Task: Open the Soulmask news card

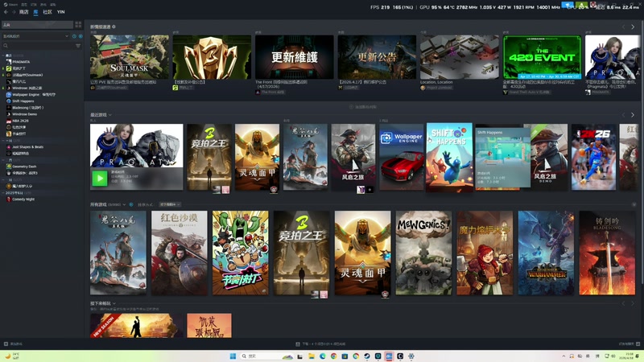Action: point(130,57)
